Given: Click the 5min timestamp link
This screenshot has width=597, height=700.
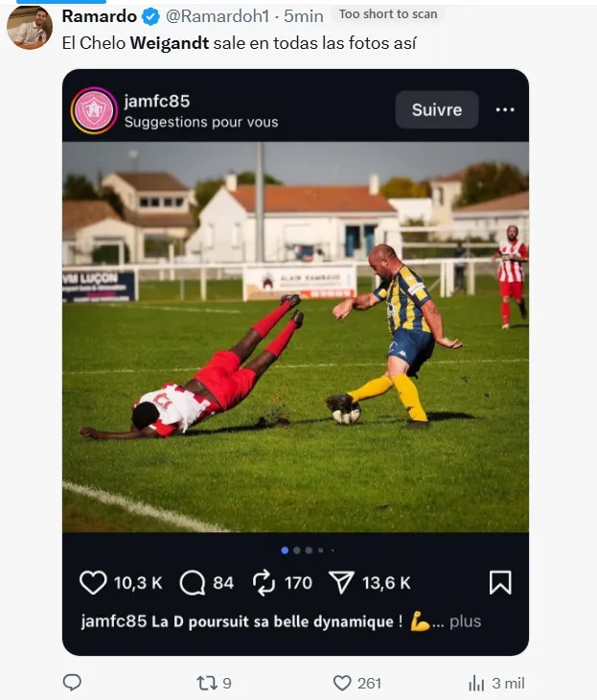Looking at the screenshot, I should click(304, 16).
